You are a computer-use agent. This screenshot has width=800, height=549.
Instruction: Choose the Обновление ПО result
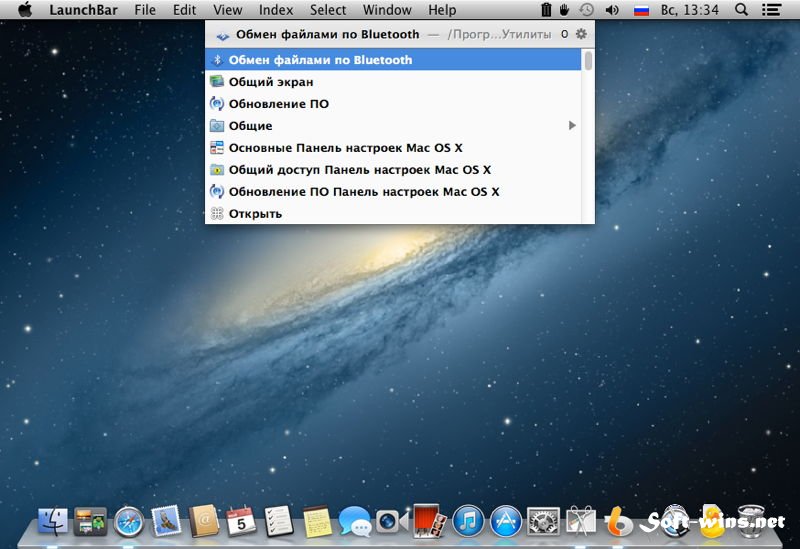(x=393, y=104)
